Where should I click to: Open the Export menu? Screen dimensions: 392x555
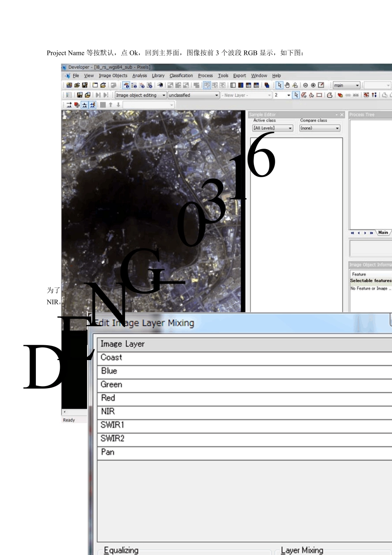click(239, 76)
